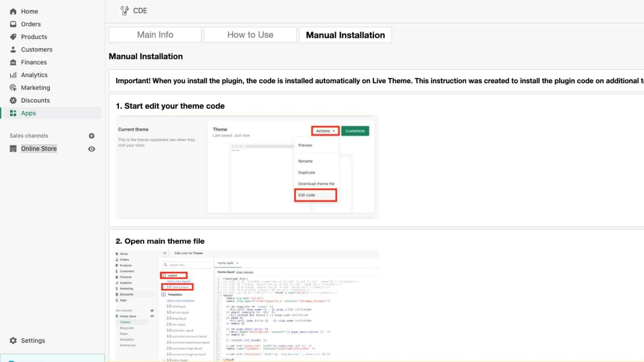The width and height of the screenshot is (644, 362).
Task: Add a sales channel with plus icon
Action: [x=92, y=136]
